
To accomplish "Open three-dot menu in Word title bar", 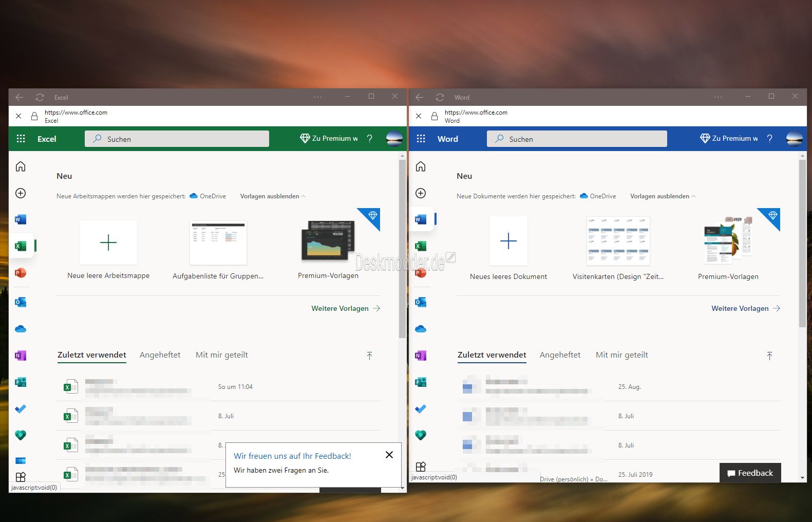I will tap(718, 97).
